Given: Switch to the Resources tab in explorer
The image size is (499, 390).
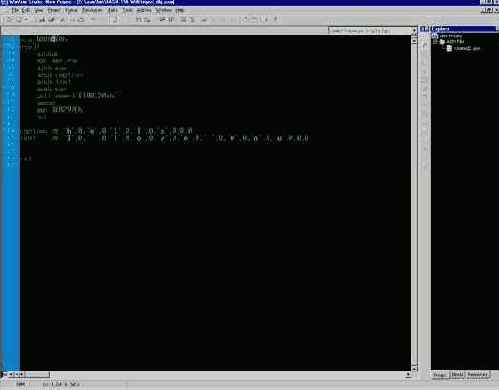Looking at the screenshot, I should pos(477,375).
